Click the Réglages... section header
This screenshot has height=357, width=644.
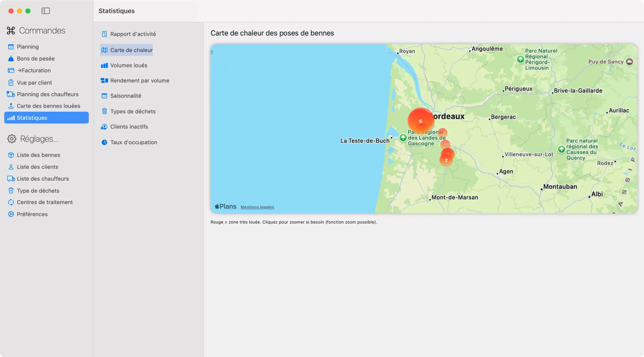click(33, 139)
